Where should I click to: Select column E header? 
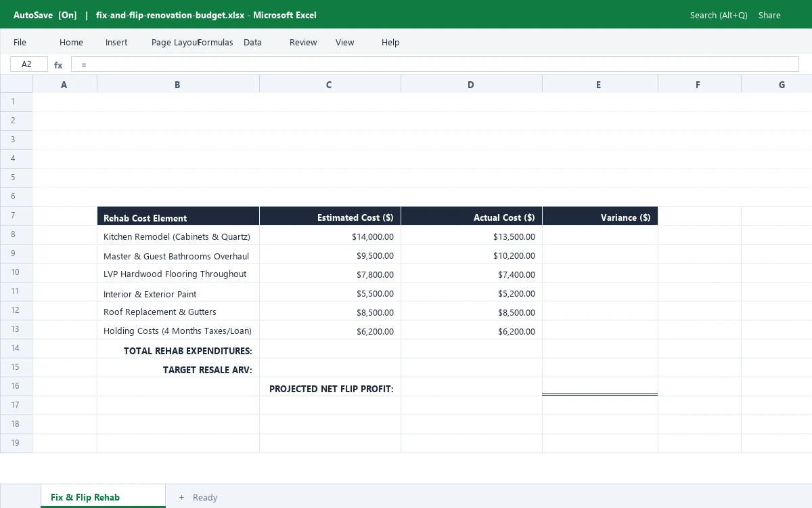coord(600,84)
